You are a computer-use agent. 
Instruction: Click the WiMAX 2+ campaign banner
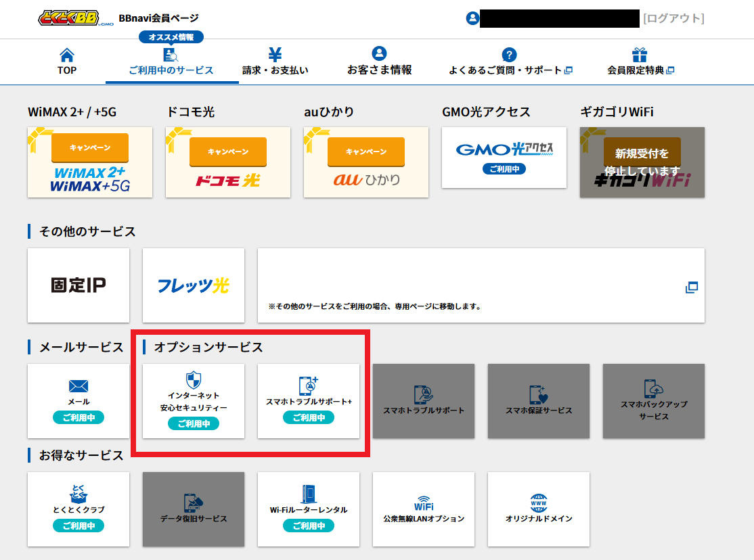90,162
